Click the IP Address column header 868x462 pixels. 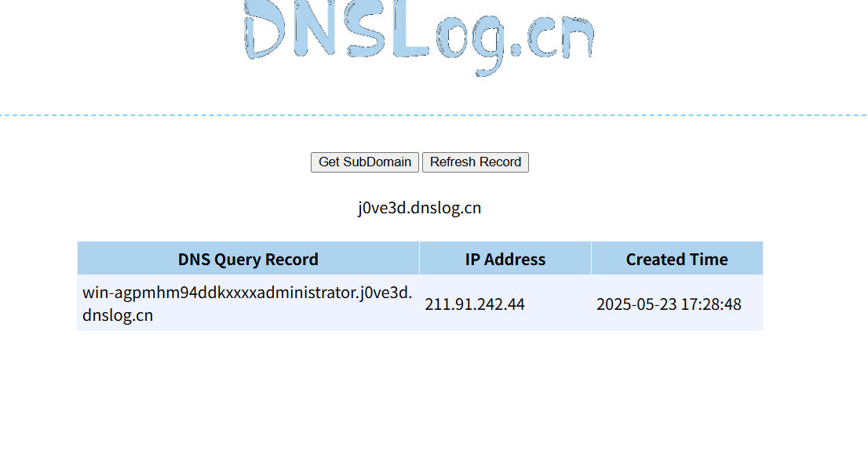coord(505,259)
